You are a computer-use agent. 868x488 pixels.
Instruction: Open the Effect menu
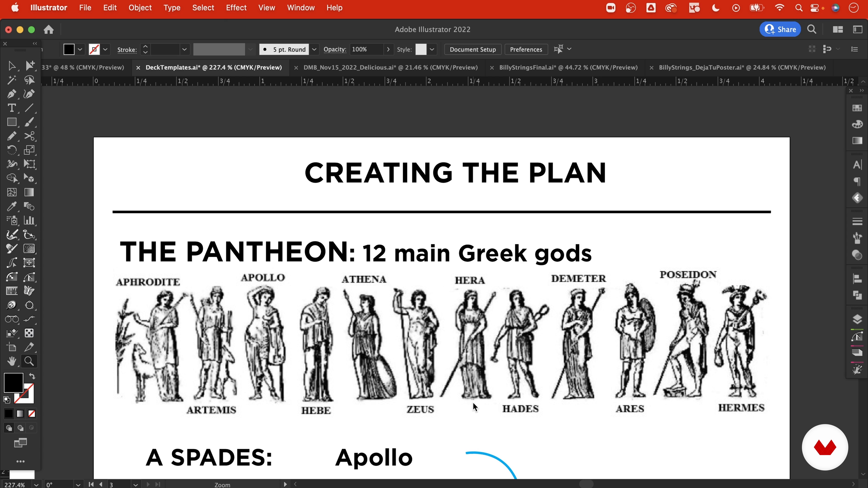pyautogui.click(x=236, y=8)
